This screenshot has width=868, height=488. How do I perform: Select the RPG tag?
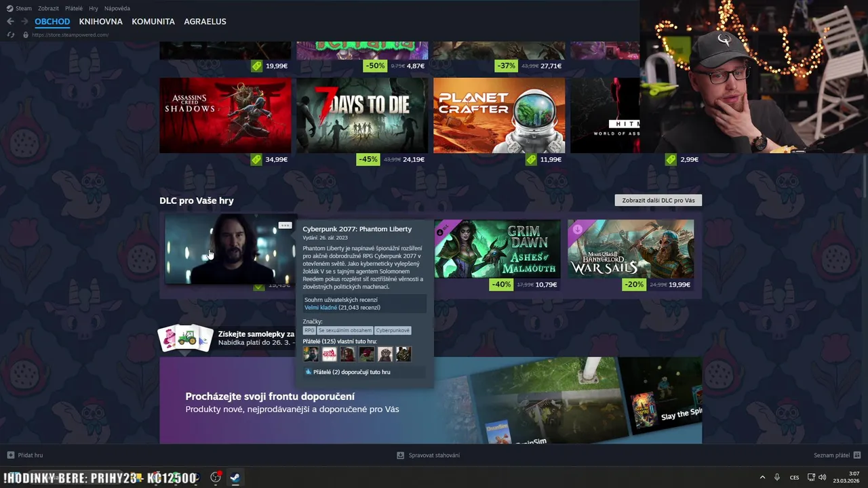coord(309,331)
